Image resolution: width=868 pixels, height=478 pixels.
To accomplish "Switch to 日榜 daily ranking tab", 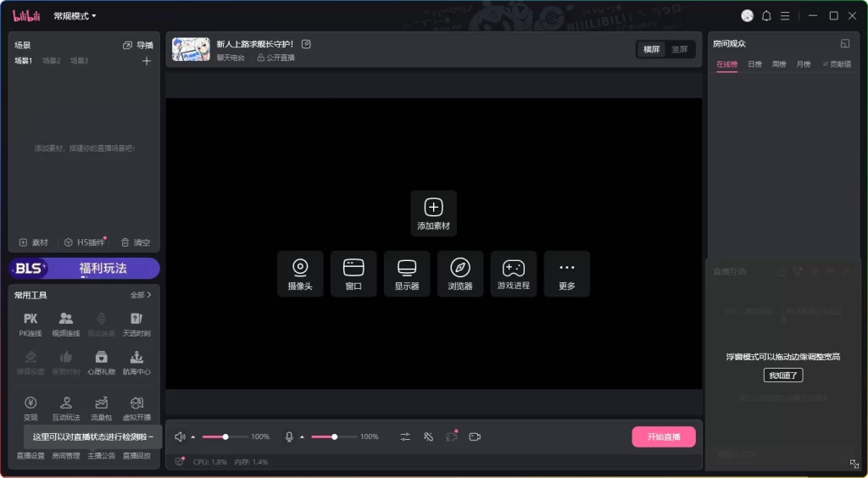I will (755, 64).
